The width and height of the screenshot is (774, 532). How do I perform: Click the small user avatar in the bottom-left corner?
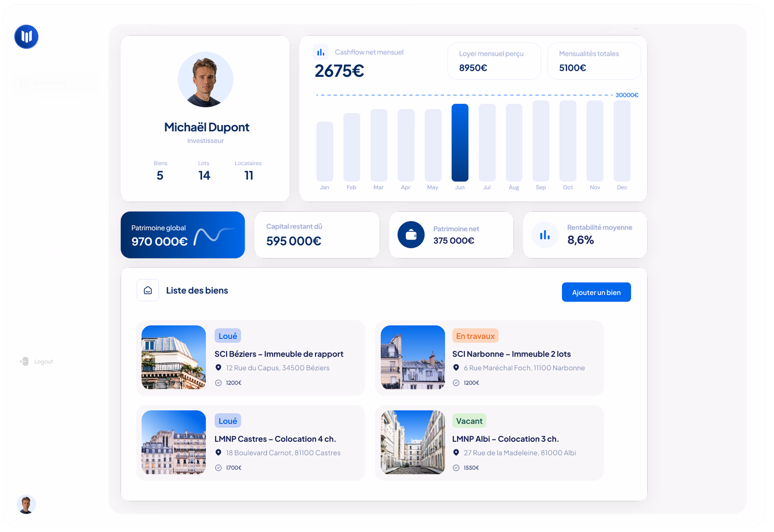click(x=26, y=504)
